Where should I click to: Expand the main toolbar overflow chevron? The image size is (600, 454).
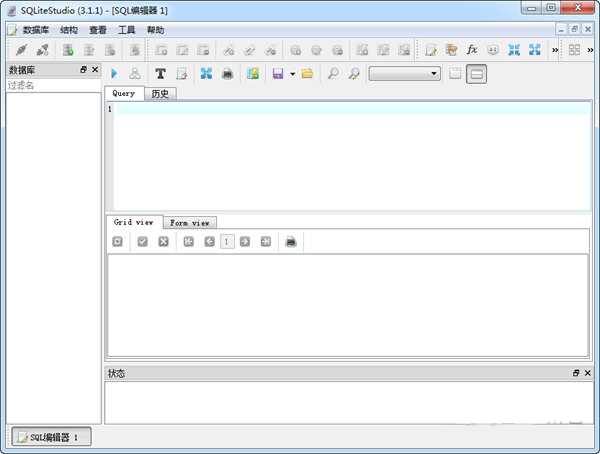click(x=554, y=49)
